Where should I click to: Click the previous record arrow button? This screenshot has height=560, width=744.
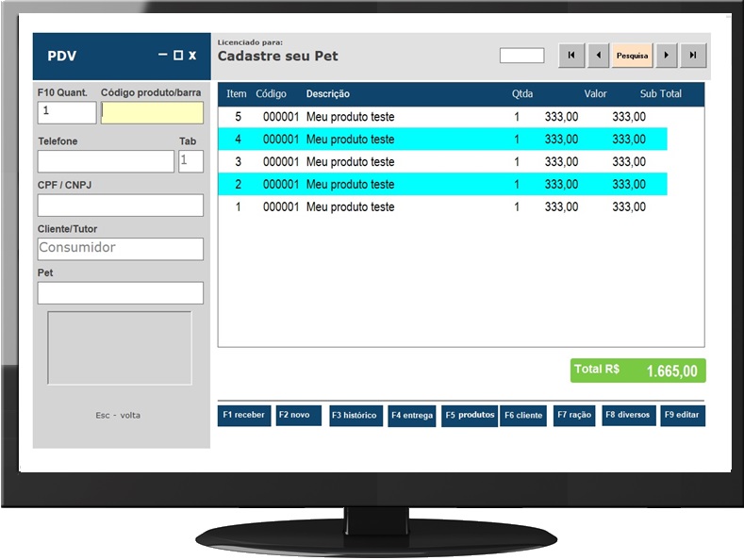click(598, 56)
